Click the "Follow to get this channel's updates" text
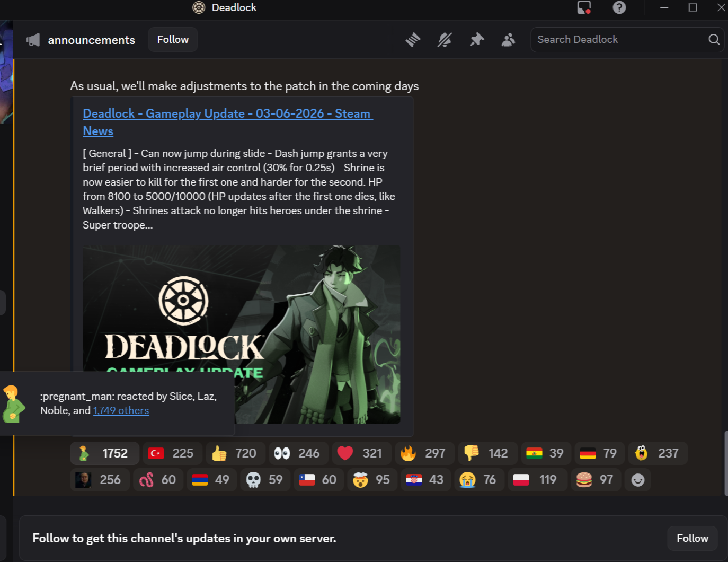 (x=184, y=539)
